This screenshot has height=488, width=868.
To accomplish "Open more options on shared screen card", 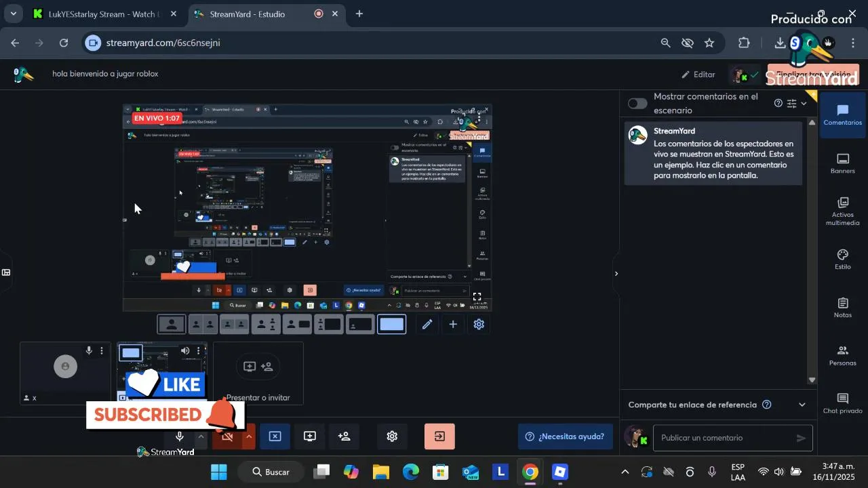I will click(198, 350).
